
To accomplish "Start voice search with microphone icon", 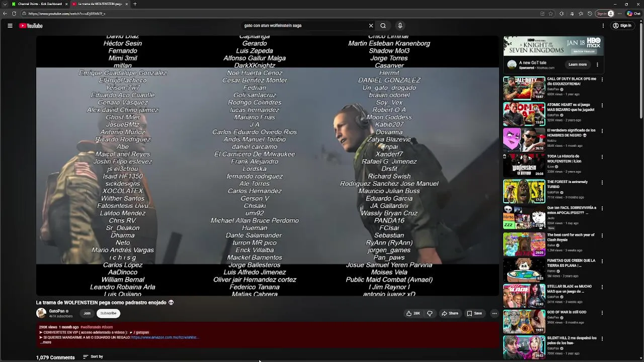I will coord(400,26).
